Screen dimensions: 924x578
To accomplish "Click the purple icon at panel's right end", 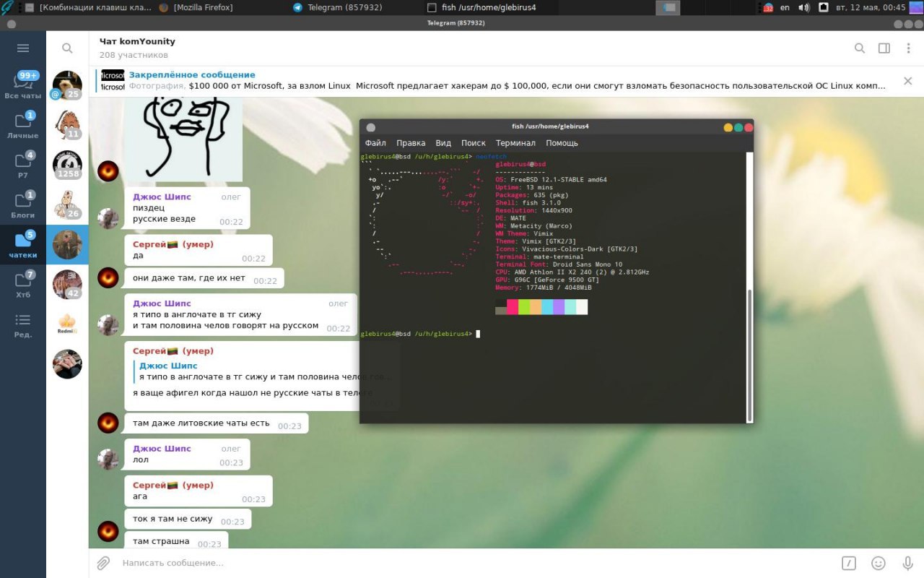I will (916, 7).
